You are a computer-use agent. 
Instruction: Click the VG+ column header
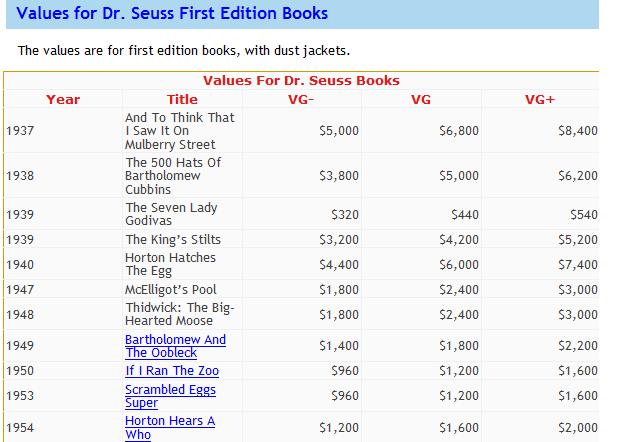click(x=540, y=99)
